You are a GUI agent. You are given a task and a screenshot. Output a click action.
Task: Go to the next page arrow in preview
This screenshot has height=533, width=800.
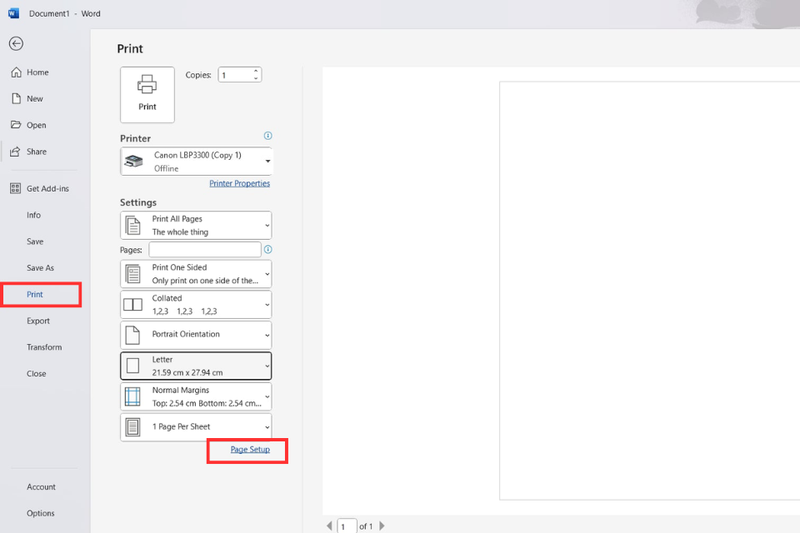click(x=382, y=525)
